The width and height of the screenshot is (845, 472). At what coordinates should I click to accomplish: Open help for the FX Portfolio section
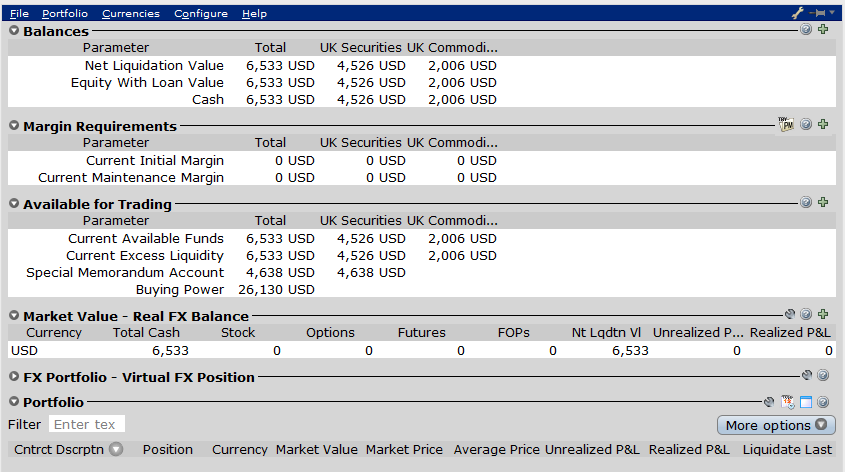coord(823,375)
